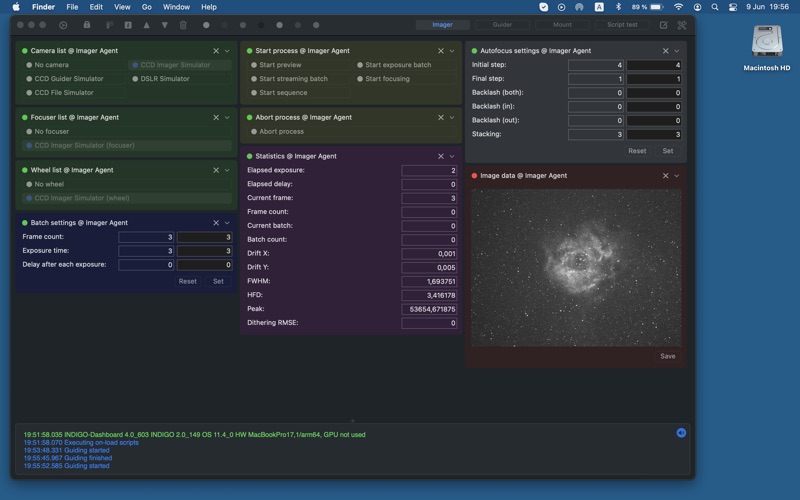The height and width of the screenshot is (500, 800).
Task: Click Abort process
Action: [352, 131]
